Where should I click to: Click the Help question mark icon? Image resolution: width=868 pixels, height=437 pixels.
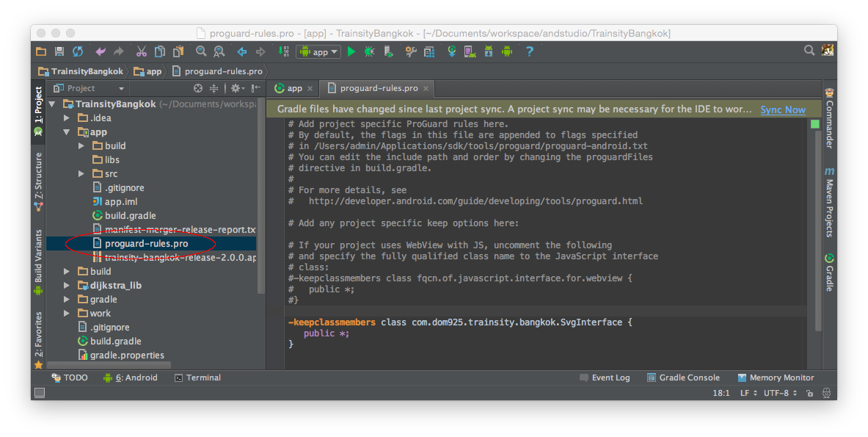tap(530, 51)
